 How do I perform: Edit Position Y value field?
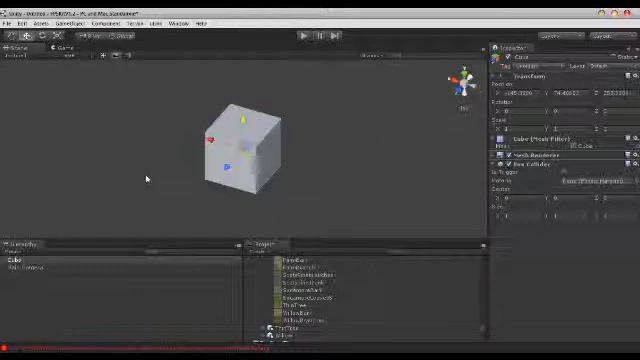571,93
